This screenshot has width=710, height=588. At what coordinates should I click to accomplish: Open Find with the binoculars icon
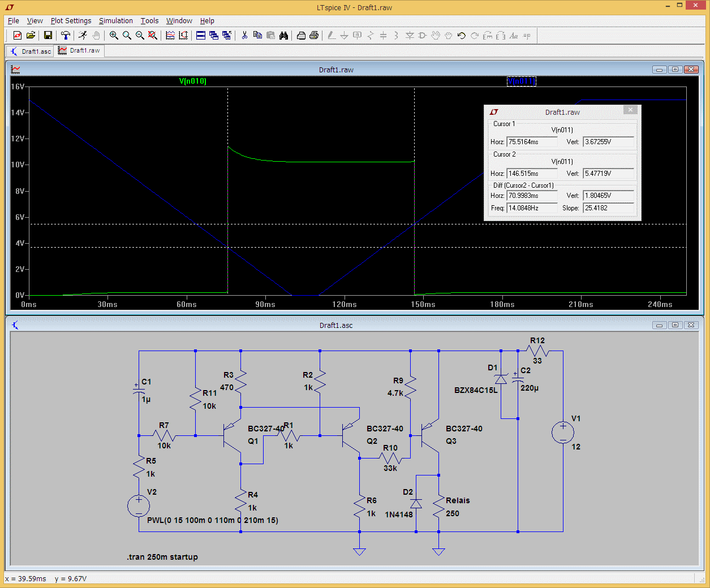pyautogui.click(x=283, y=35)
